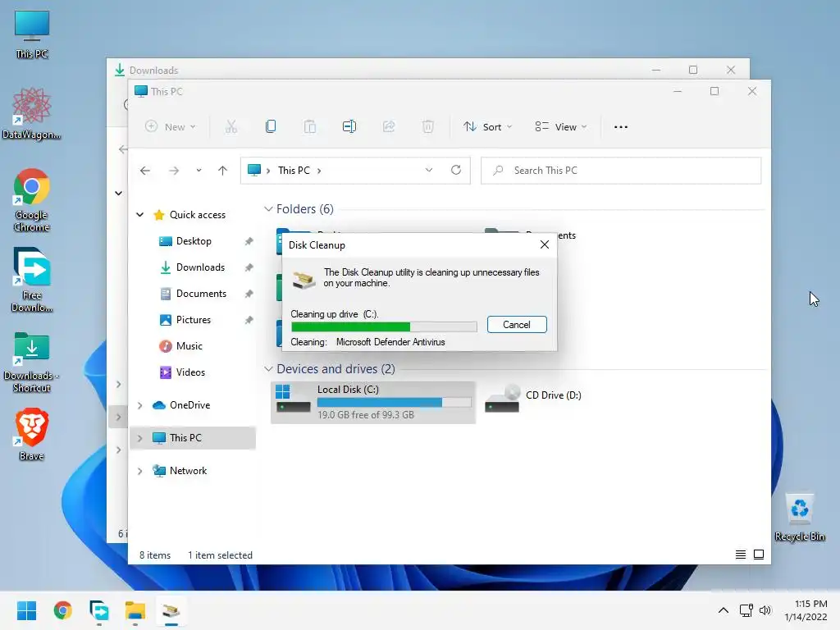
Task: Open the recent locations chevron
Action: click(x=199, y=171)
